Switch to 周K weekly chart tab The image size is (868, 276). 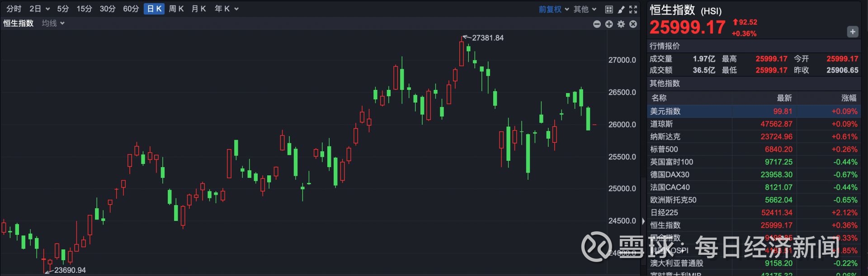[x=176, y=9]
